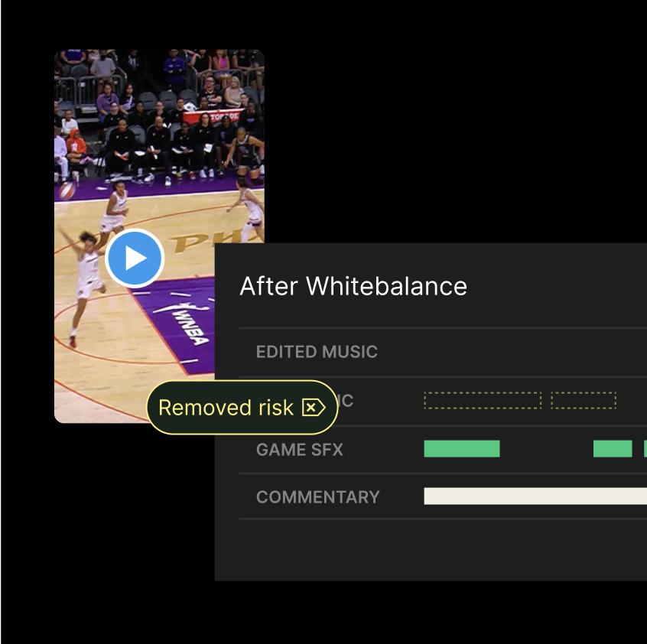647x644 pixels.
Task: Play the WNBA basketball clip
Action: (x=135, y=258)
